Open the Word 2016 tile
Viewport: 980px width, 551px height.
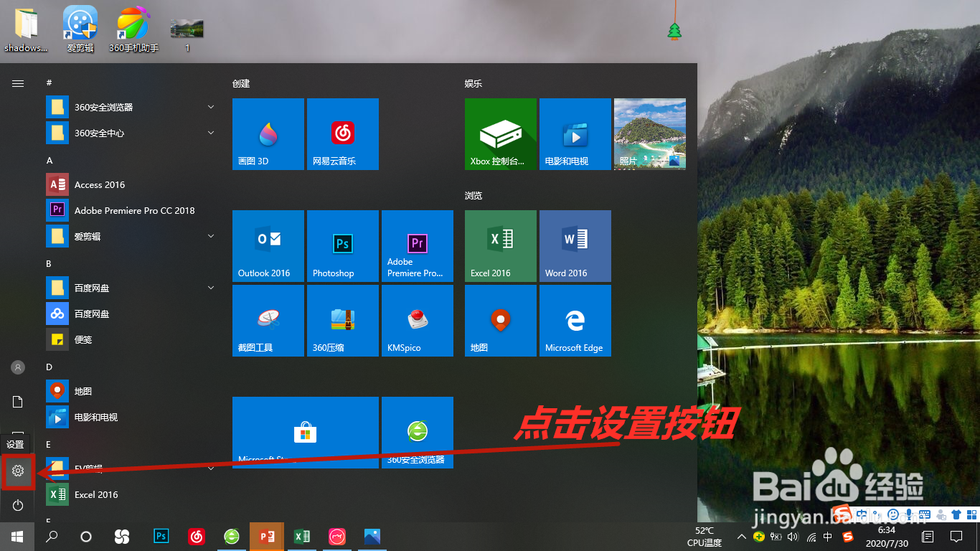[575, 246]
